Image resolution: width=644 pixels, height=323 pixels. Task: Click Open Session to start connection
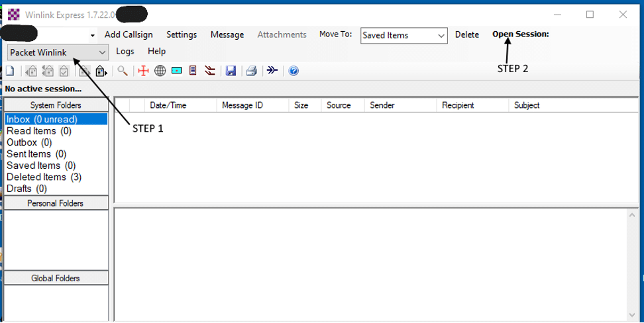pos(520,34)
